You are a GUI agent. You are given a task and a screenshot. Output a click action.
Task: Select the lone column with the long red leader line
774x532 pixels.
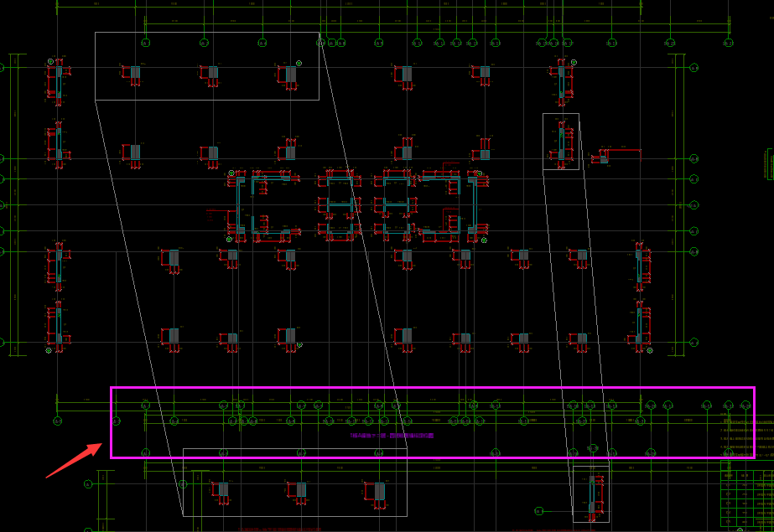pyautogui.click(x=604, y=158)
